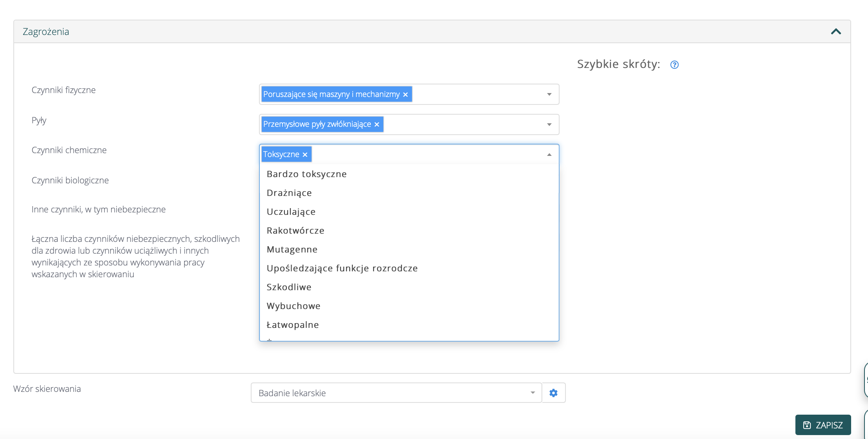Select Uczulające option
The width and height of the screenshot is (868, 439).
pos(291,212)
